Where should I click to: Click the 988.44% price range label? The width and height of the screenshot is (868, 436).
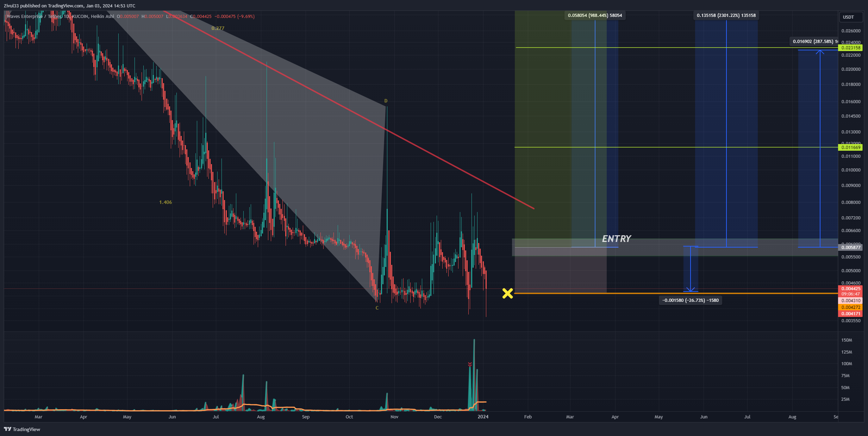595,15
